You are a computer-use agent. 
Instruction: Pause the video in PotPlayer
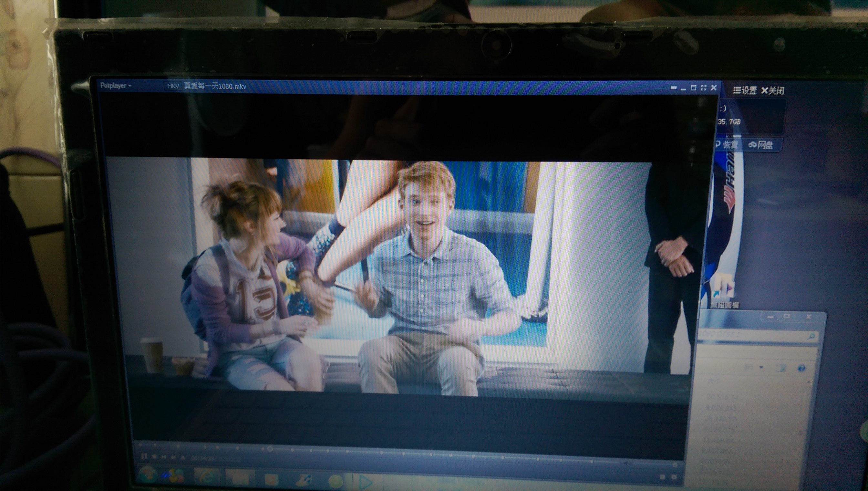pyautogui.click(x=144, y=457)
